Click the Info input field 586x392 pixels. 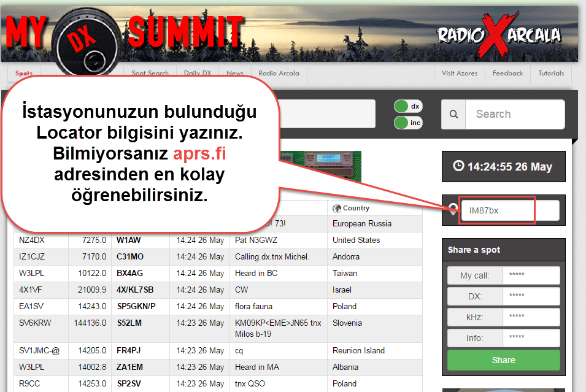[x=531, y=338]
